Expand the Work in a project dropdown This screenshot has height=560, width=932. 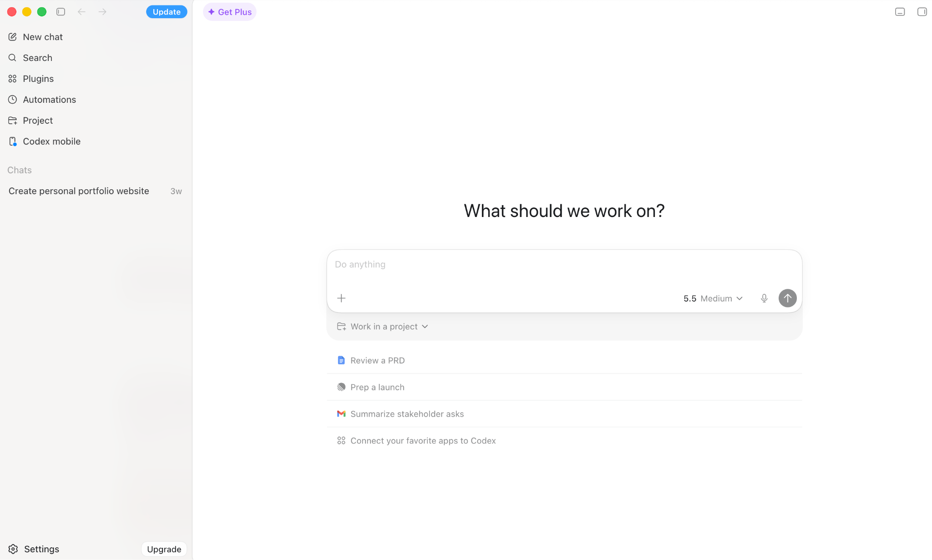coord(382,327)
